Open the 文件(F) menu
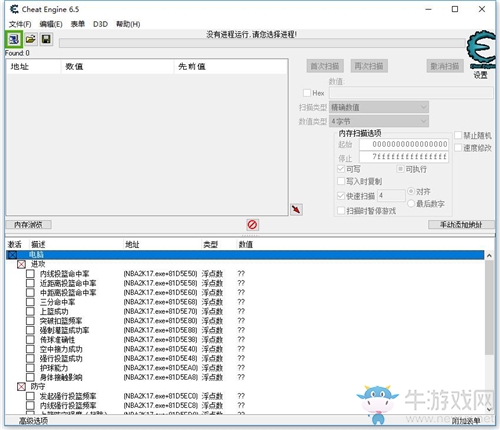The height and width of the screenshot is (430, 500). coord(20,24)
